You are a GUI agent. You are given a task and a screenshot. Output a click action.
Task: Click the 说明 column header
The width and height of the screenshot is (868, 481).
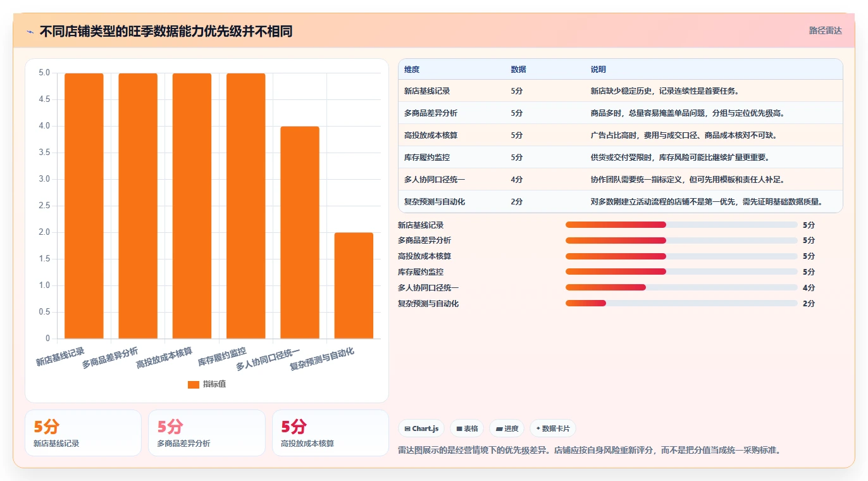[598, 70]
